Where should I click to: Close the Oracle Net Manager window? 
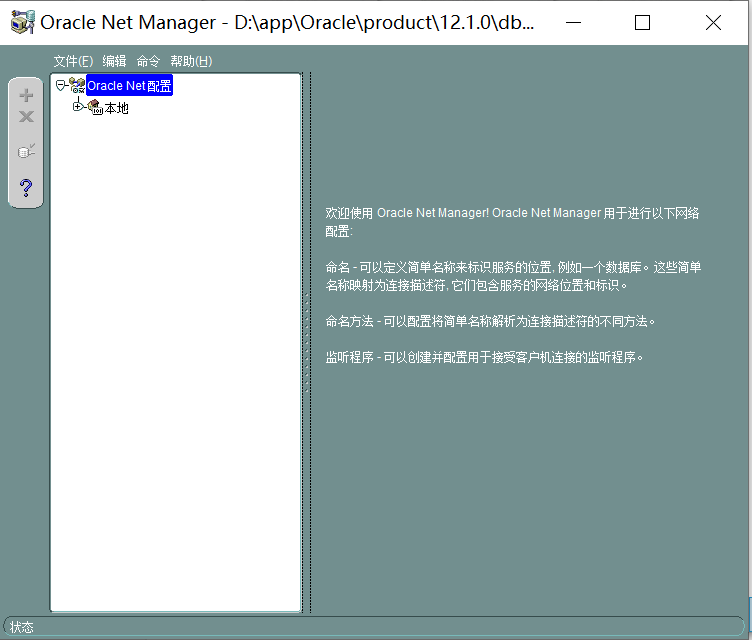click(713, 23)
